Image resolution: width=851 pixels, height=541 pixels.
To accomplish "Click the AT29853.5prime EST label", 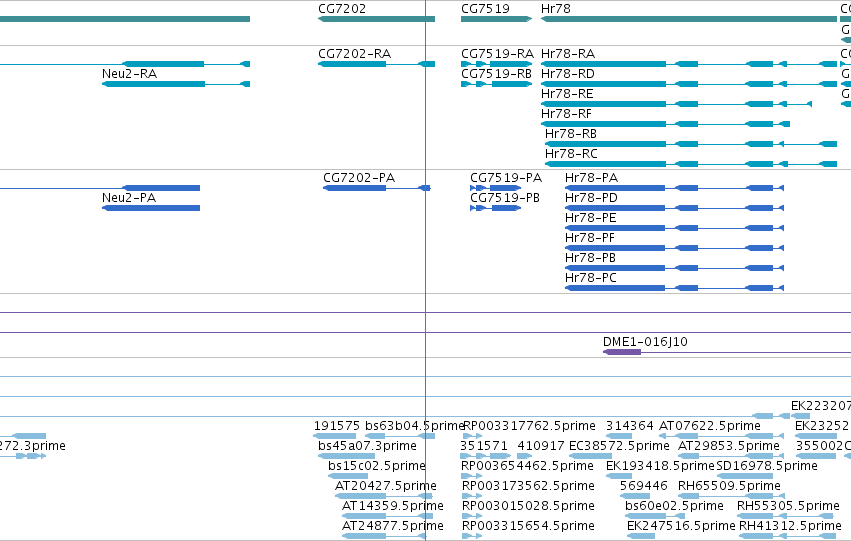I will pos(729,446).
